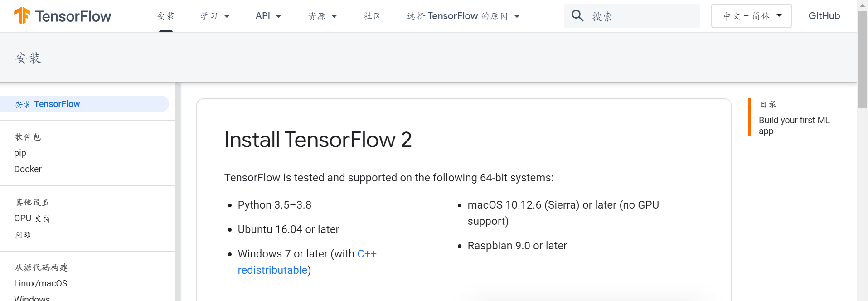
Task: Navigate to GPU 支持 in the sidebar
Action: pyautogui.click(x=32, y=218)
